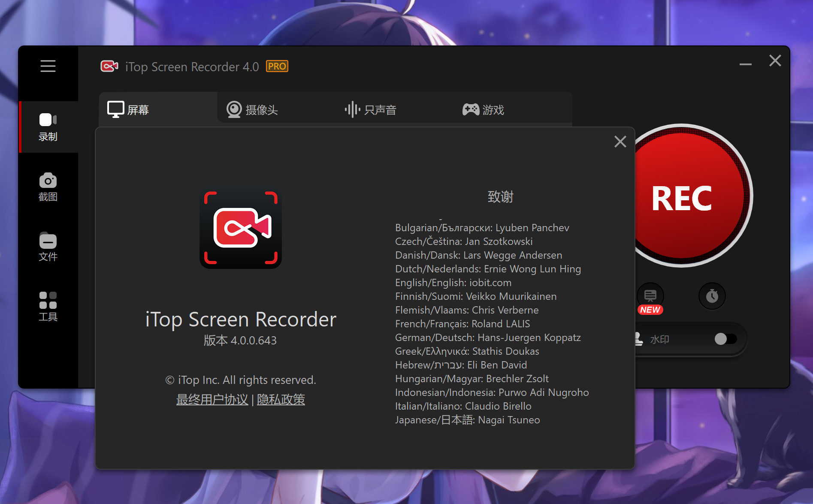Switch to the 游戏 game tab

[x=483, y=110]
